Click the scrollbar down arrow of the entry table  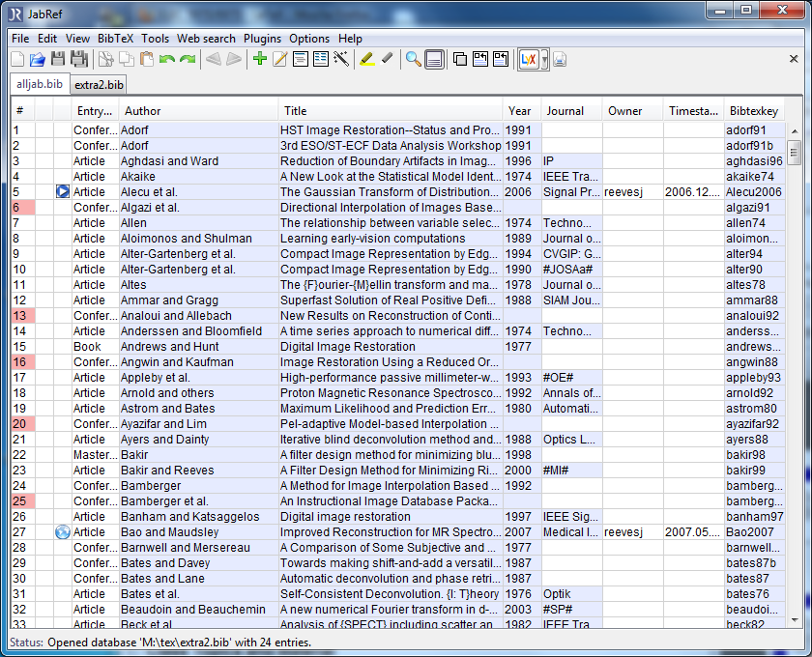794,619
